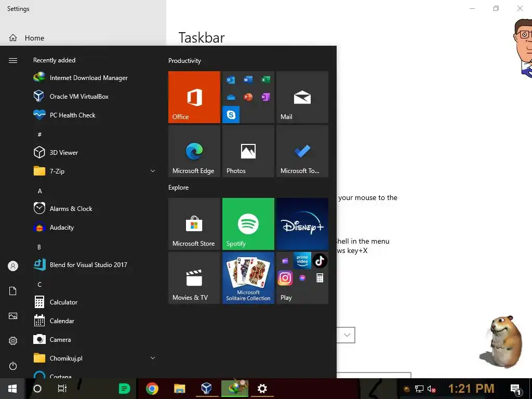Switch to Settings gear on taskbar
Image resolution: width=532 pixels, height=399 pixels.
[262, 389]
